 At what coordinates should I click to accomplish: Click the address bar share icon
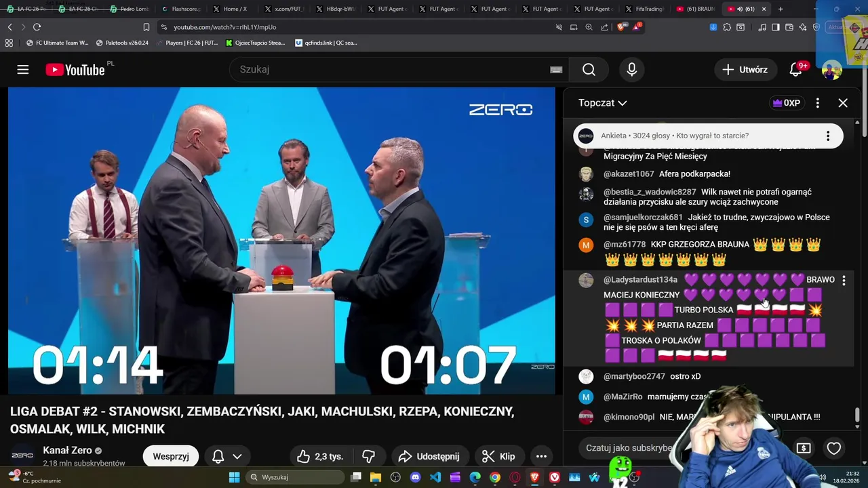604,27
